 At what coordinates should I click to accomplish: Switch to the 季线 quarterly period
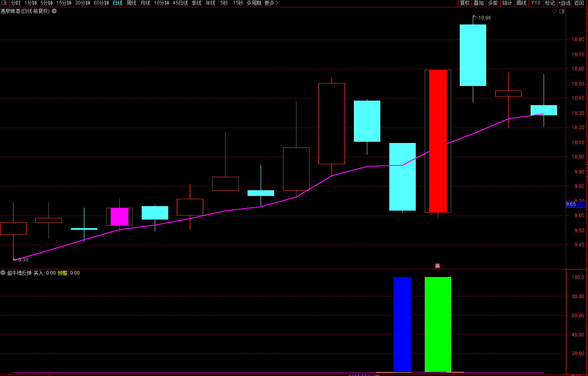point(197,3)
